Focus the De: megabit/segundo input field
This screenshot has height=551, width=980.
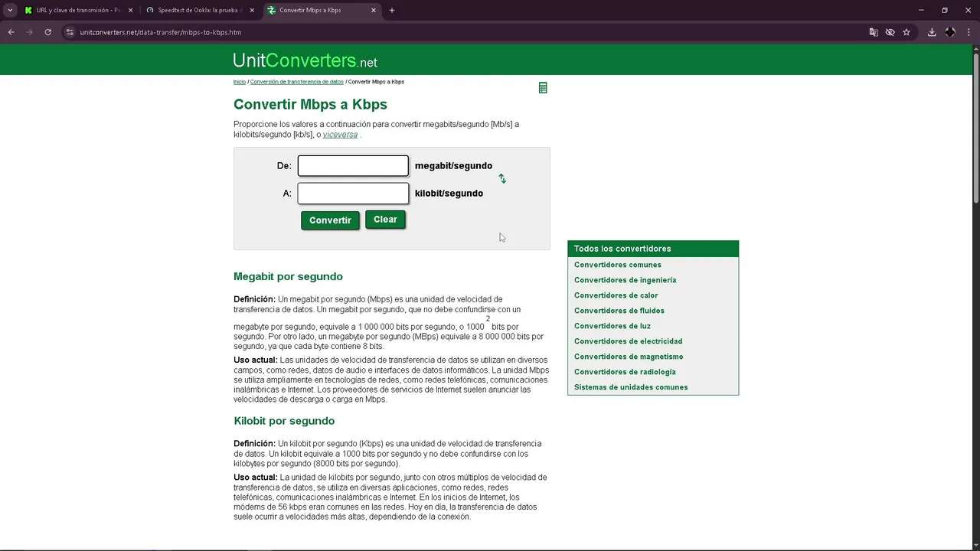(353, 166)
